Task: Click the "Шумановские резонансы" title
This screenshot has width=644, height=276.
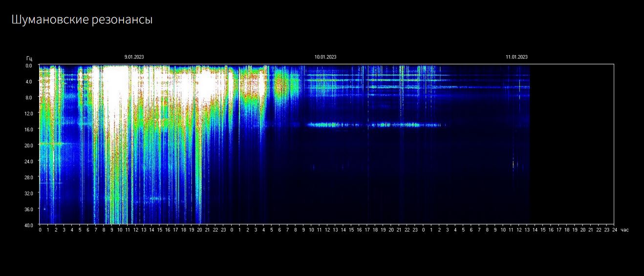Action: pos(82,20)
